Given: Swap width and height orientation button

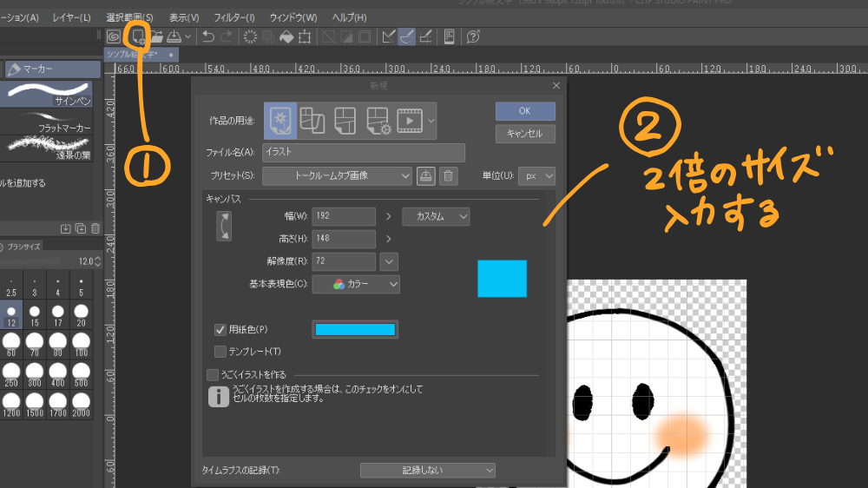Looking at the screenshot, I should [x=224, y=226].
